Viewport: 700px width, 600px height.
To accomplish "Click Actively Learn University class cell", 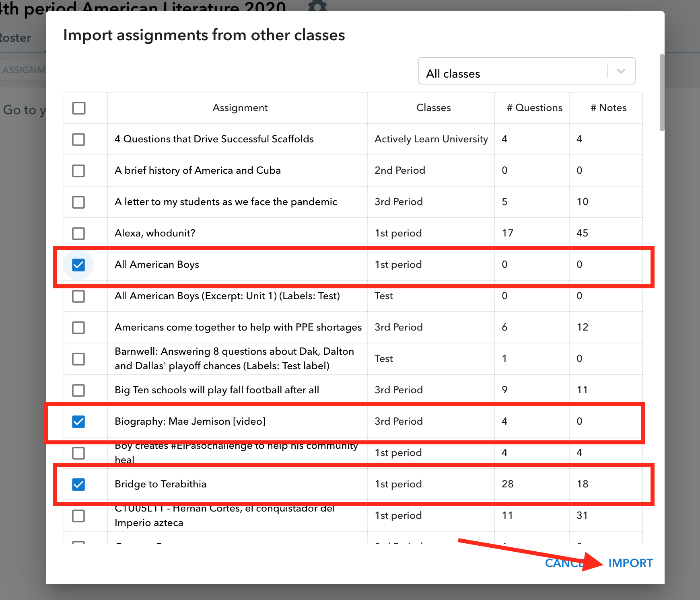I will (x=431, y=139).
